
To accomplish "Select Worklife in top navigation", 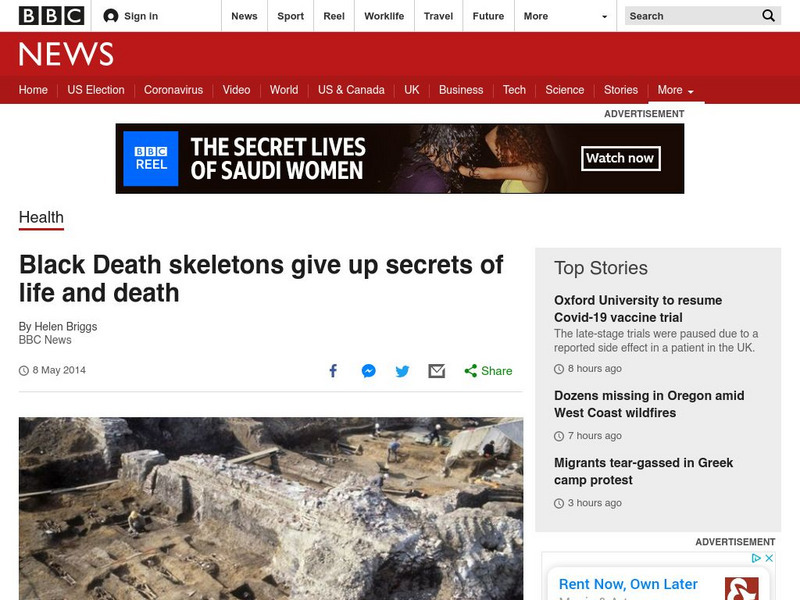I will (384, 16).
